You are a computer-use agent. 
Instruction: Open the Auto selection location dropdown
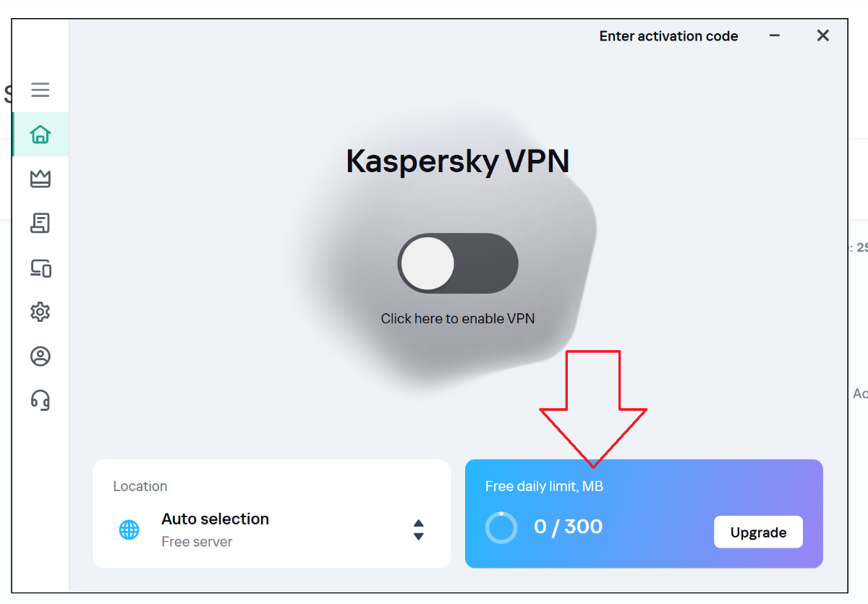(272, 530)
